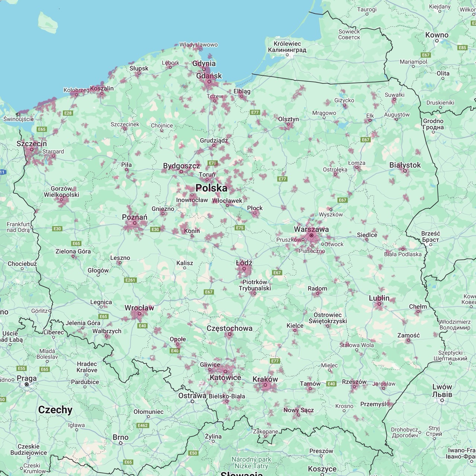Click the Królewiec city dot marker
The height and width of the screenshot is (476, 476).
coord(287,55)
